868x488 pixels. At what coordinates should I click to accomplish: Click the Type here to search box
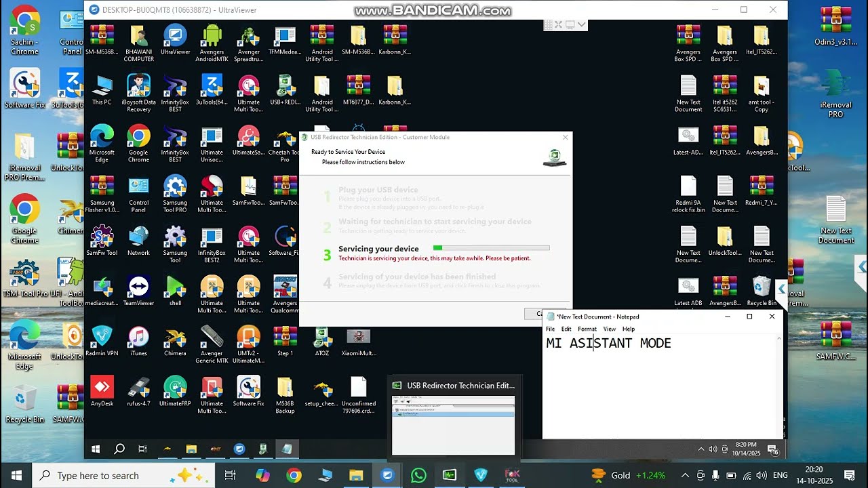pos(123,475)
